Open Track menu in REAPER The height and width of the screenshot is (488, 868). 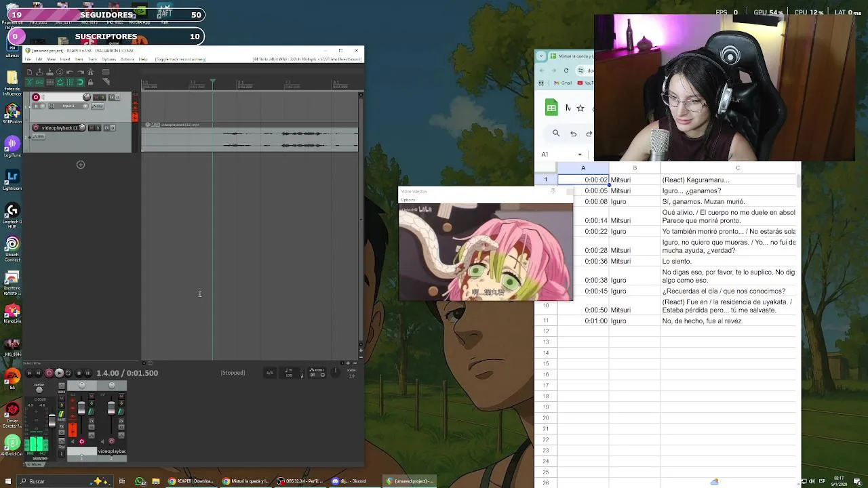coord(92,60)
